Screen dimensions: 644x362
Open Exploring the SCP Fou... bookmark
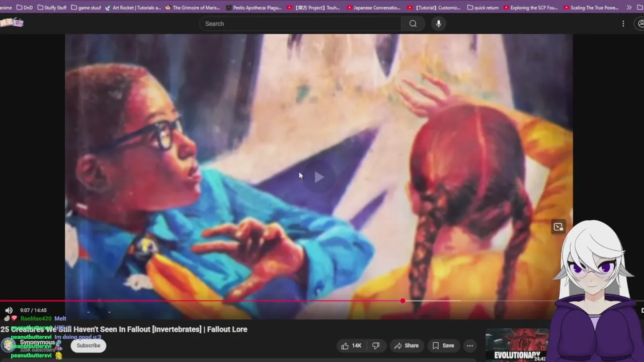point(531,8)
